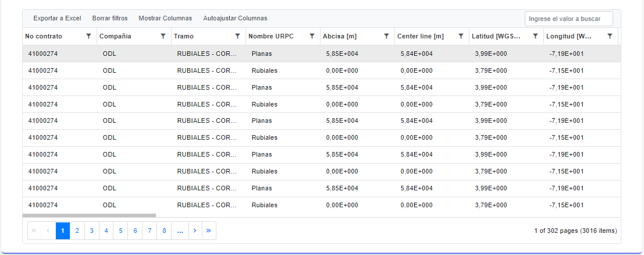
Task: Go to next page arrow in pager
Action: [x=194, y=231]
